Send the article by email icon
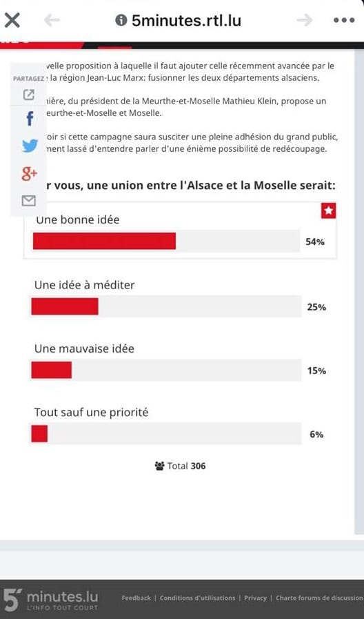This screenshot has width=364, height=619. pyautogui.click(x=28, y=201)
